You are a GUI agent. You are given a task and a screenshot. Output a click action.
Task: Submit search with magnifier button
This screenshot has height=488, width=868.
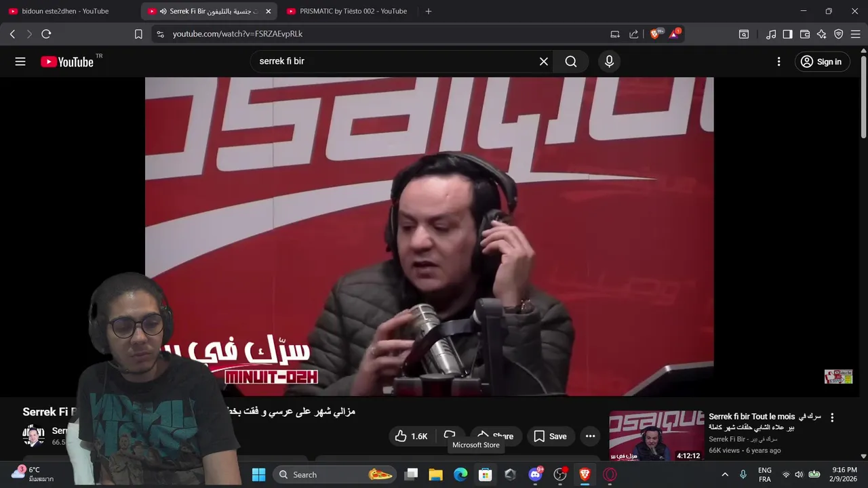(571, 62)
